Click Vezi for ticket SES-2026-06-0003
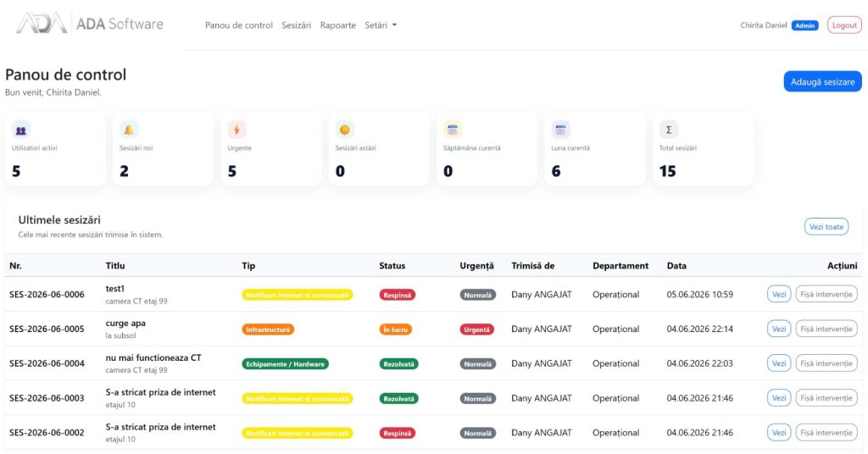 point(779,398)
